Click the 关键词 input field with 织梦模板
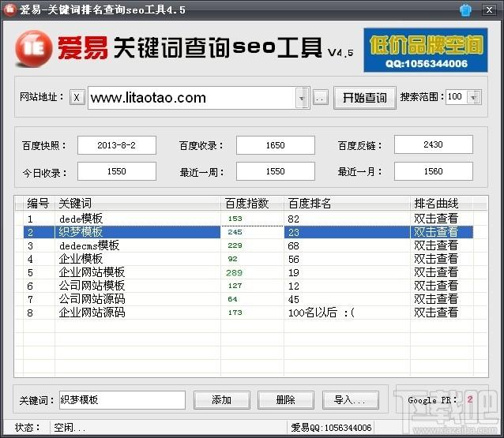This screenshot has width=504, height=438. tap(122, 400)
